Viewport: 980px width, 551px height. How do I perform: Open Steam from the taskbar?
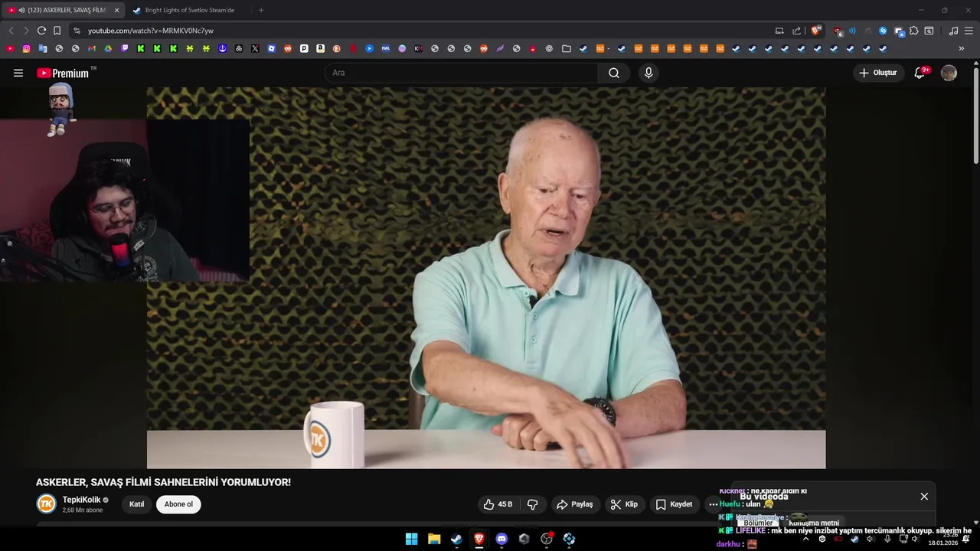(456, 539)
